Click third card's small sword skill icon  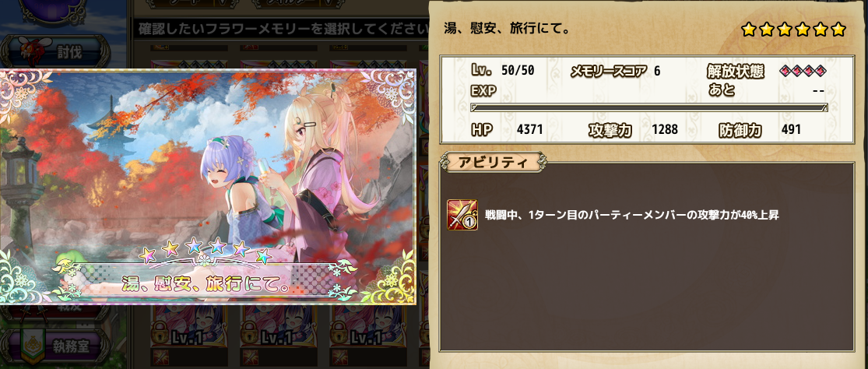pyautogui.click(x=339, y=358)
